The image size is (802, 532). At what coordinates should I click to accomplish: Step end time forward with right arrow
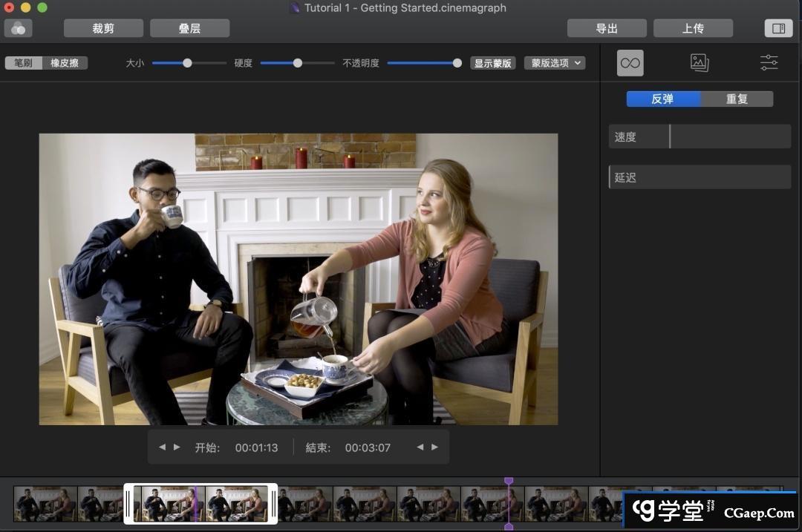click(x=435, y=447)
